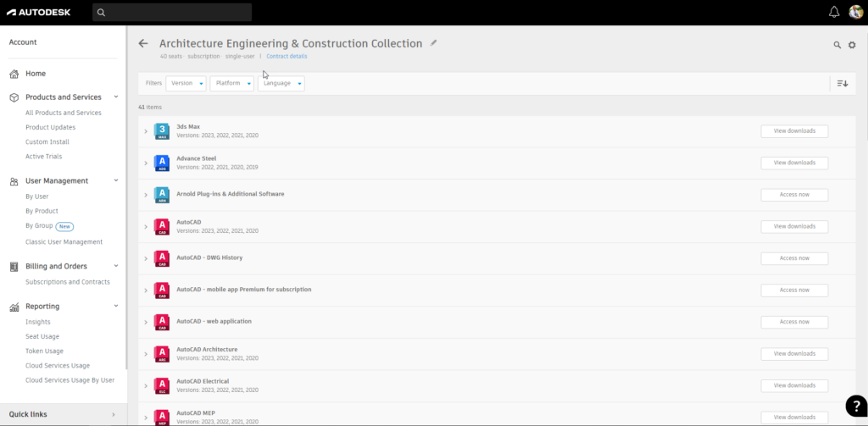Click the AutoCAD web application icon
Viewport: 868px width, 426px height.
click(x=162, y=322)
